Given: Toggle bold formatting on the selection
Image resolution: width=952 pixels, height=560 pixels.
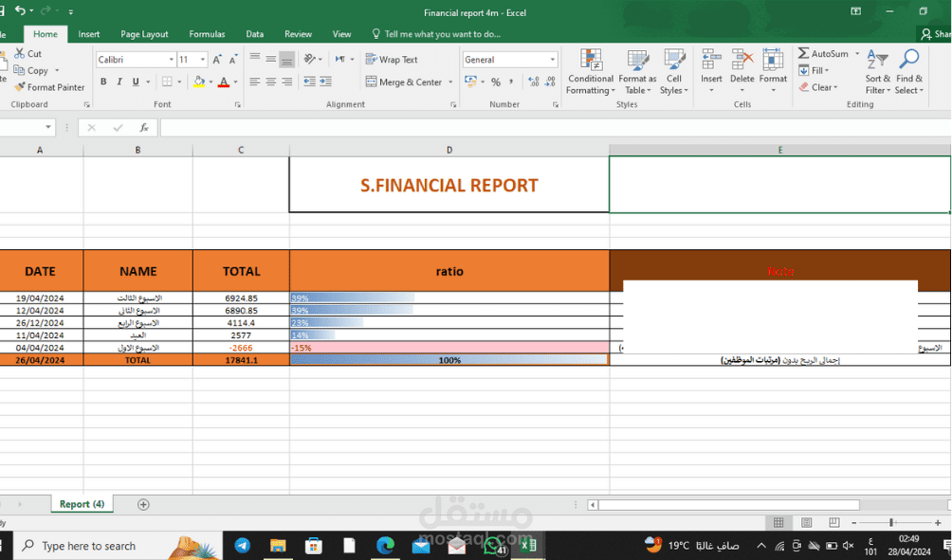Looking at the screenshot, I should 102,81.
